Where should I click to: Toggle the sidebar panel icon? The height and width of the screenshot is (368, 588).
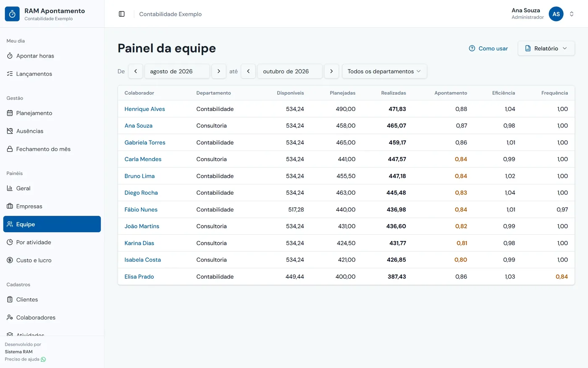coord(122,14)
